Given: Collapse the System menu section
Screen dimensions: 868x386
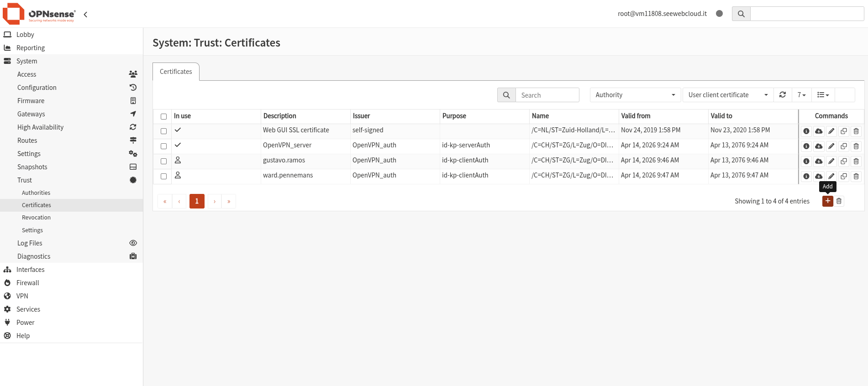Looking at the screenshot, I should pyautogui.click(x=71, y=61).
